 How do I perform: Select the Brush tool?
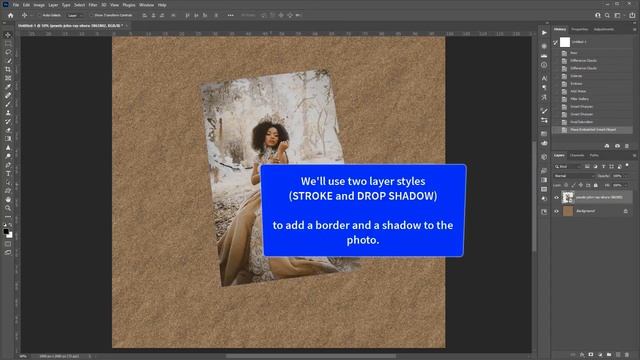point(8,104)
